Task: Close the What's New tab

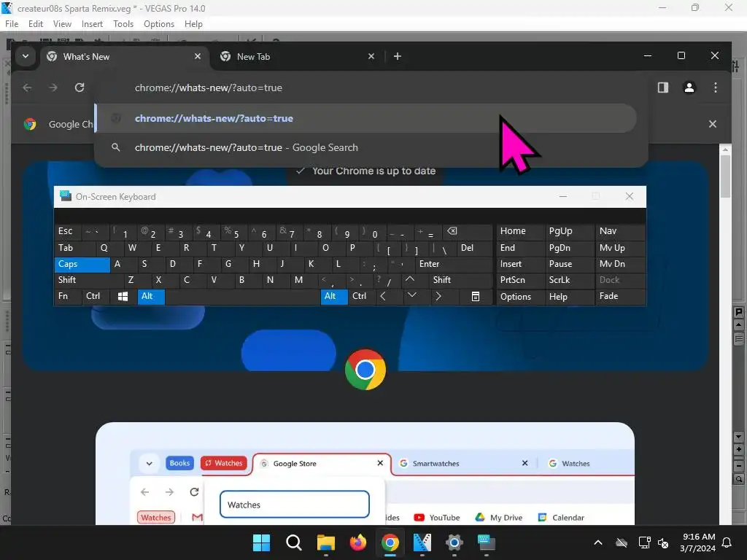Action: [x=197, y=56]
